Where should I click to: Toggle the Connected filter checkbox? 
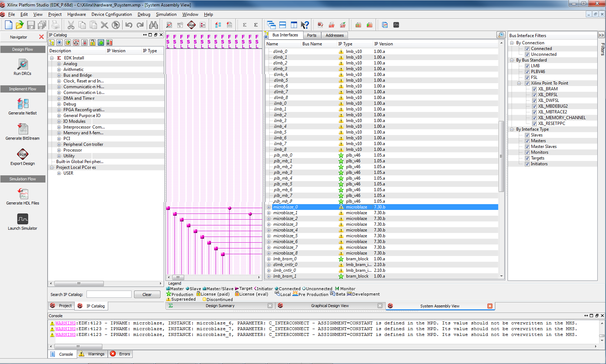[x=527, y=49]
